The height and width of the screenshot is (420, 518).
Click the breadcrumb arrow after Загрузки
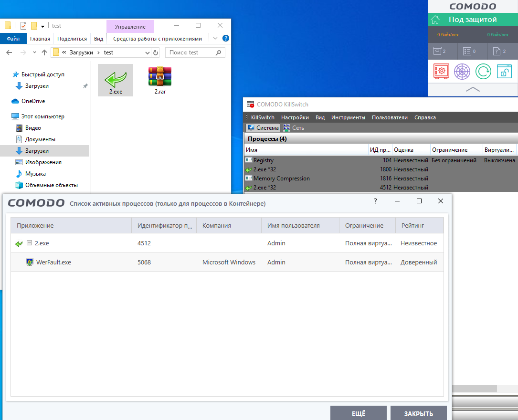98,52
